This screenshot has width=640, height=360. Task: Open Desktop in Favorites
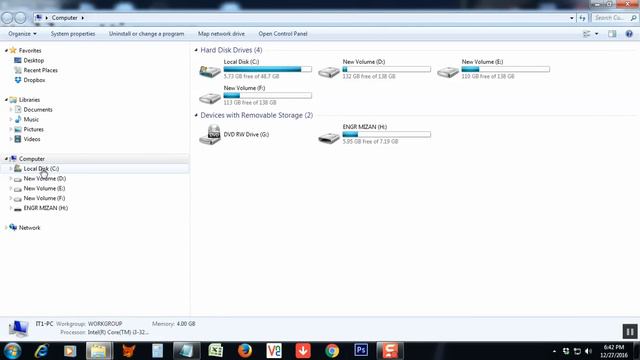tap(33, 60)
